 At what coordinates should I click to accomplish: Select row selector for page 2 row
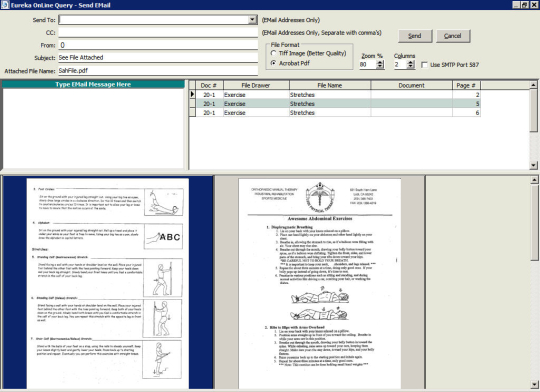pyautogui.click(x=192, y=94)
